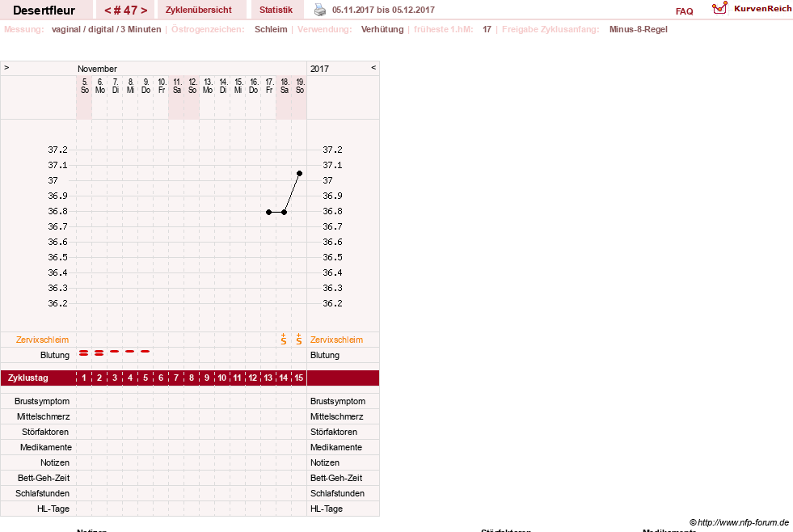Select cervical mucus symbol on 18. Sa
The width and height of the screenshot is (793, 532).
[x=284, y=340]
